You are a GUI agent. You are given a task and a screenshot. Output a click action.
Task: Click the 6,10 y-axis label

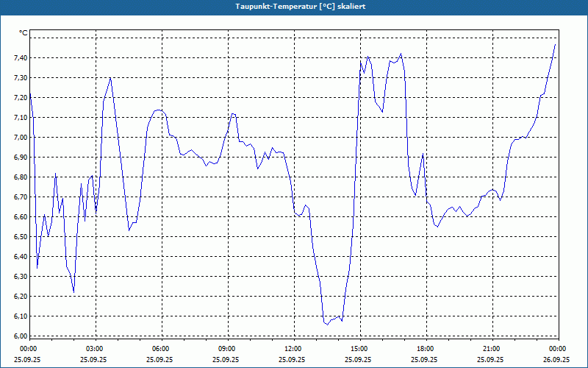(x=21, y=316)
